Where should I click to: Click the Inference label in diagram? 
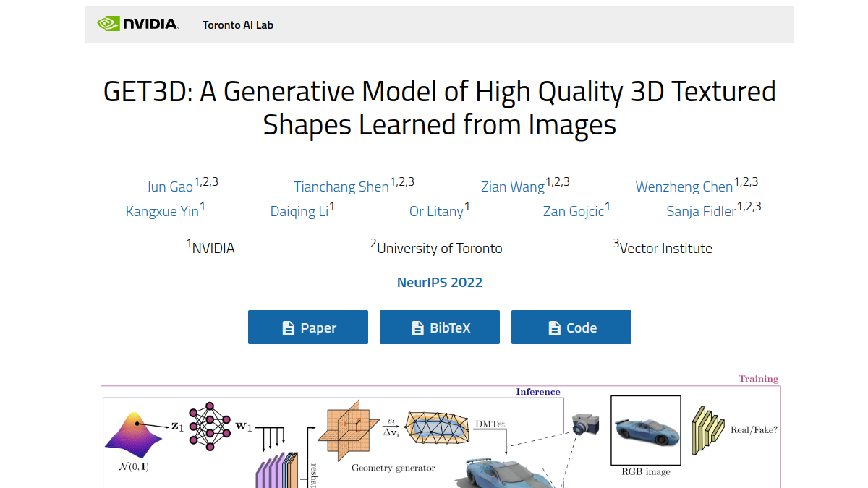(538, 392)
